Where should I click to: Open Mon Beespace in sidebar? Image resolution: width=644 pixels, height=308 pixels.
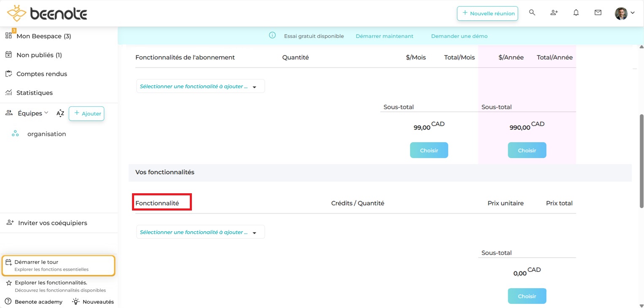tap(43, 36)
